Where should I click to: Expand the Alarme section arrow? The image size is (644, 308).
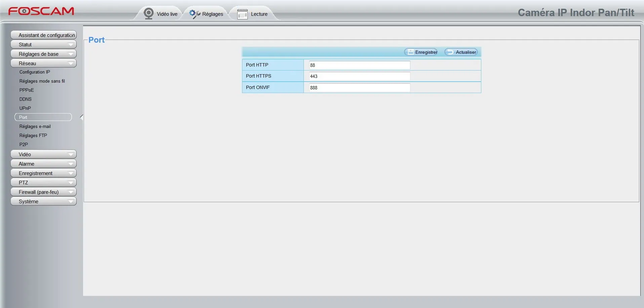[71, 164]
